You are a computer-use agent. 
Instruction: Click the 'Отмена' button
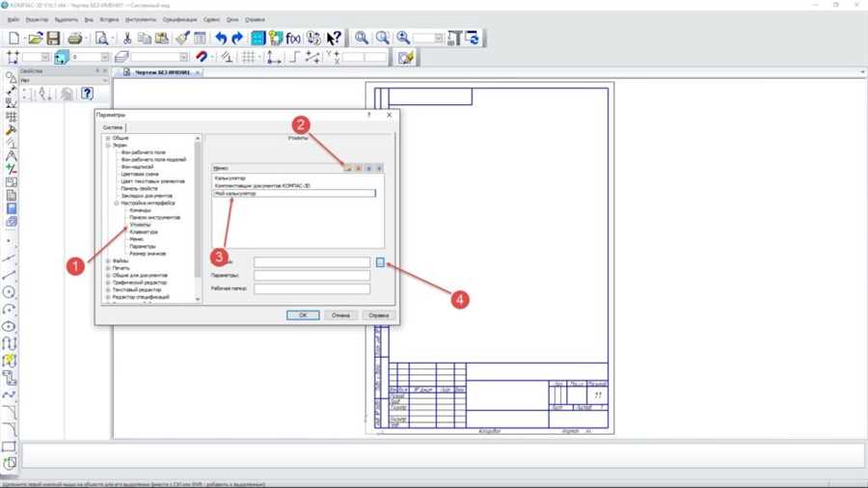tap(340, 314)
